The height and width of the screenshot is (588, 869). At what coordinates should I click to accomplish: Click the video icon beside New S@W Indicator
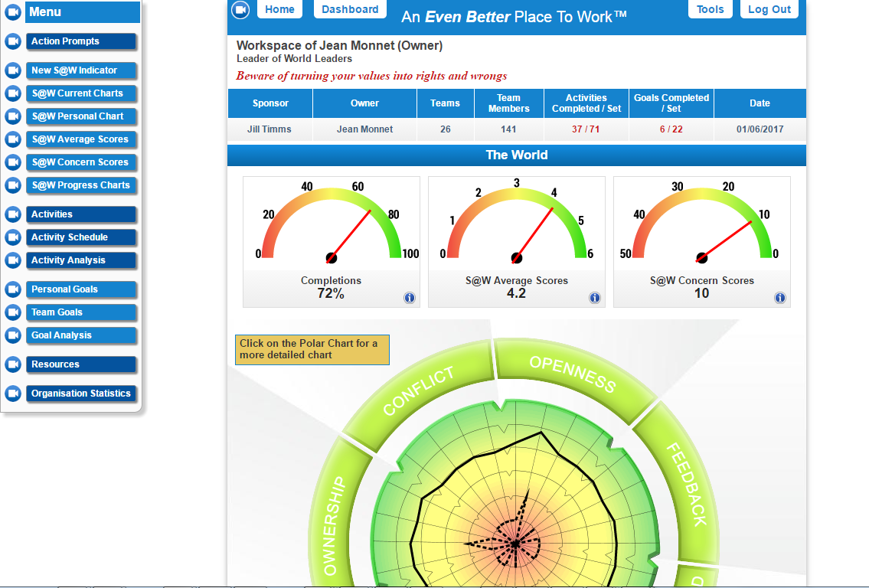click(x=13, y=70)
